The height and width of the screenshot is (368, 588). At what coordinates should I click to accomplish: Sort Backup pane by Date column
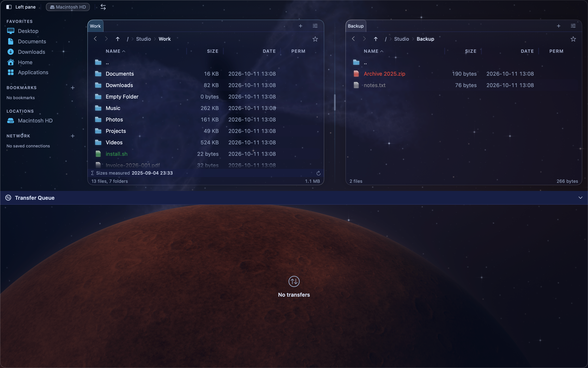point(527,51)
